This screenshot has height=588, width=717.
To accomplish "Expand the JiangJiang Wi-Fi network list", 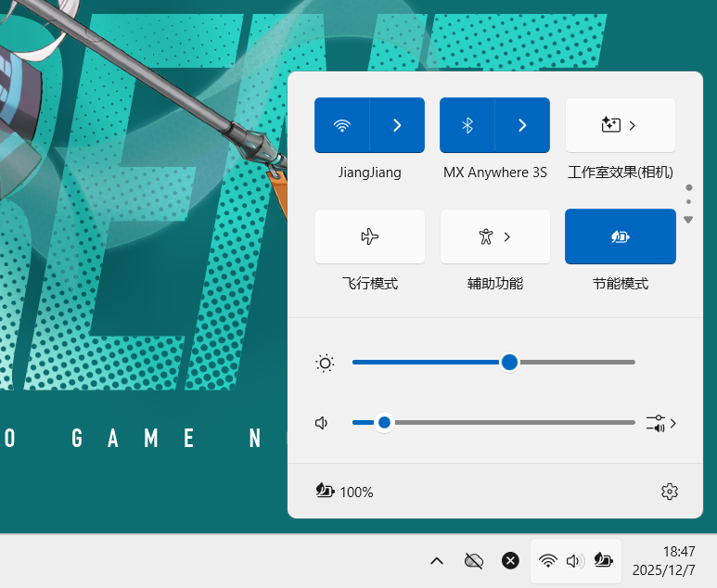I will (397, 125).
